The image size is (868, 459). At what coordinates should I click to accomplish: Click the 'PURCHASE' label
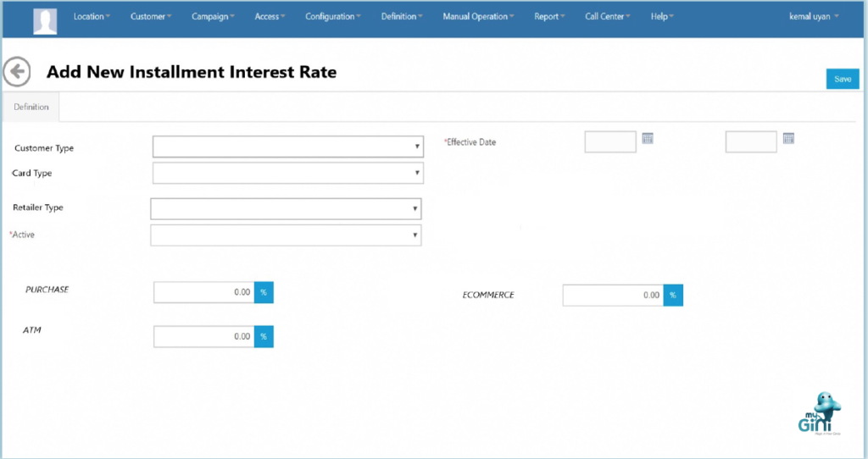[x=47, y=290]
